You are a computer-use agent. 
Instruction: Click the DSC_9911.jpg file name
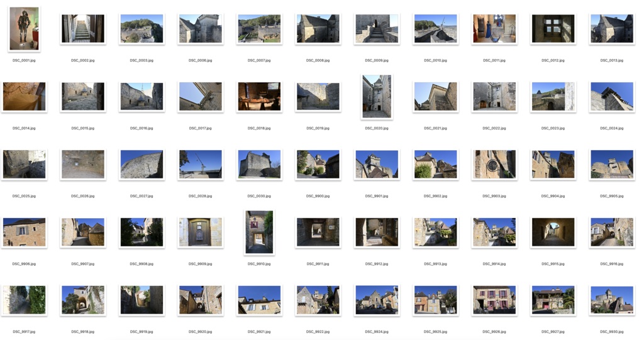318,263
